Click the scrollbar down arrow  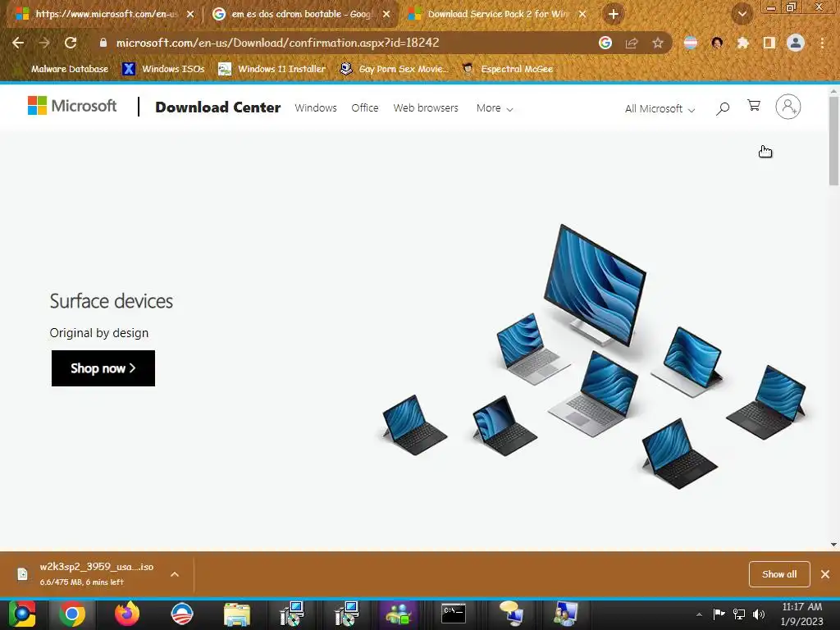pyautogui.click(x=833, y=545)
